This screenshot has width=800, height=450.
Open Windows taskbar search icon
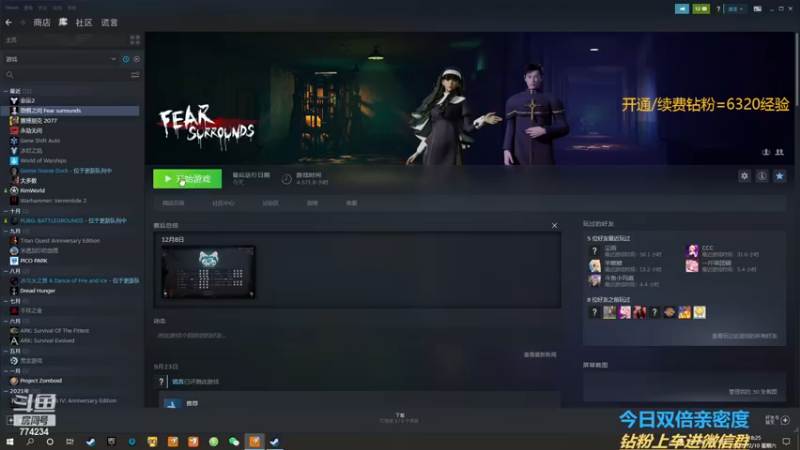(30, 442)
